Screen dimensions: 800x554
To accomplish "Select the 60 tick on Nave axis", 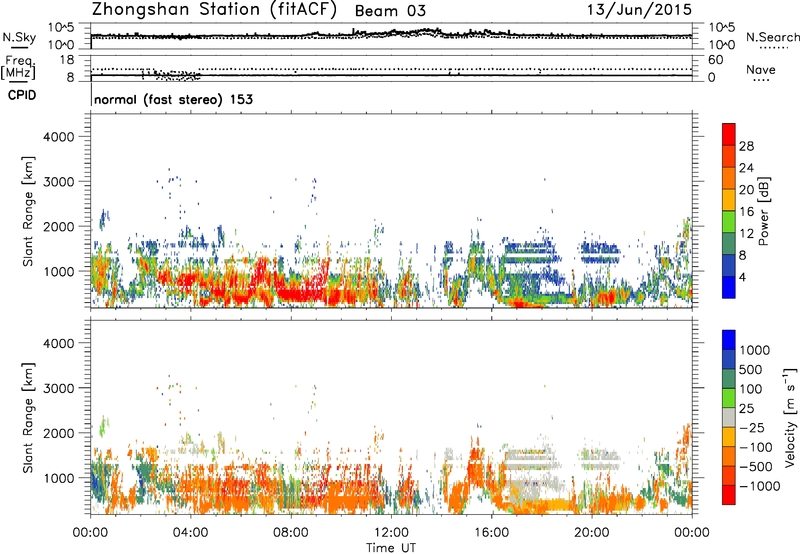I will pyautogui.click(x=716, y=60).
